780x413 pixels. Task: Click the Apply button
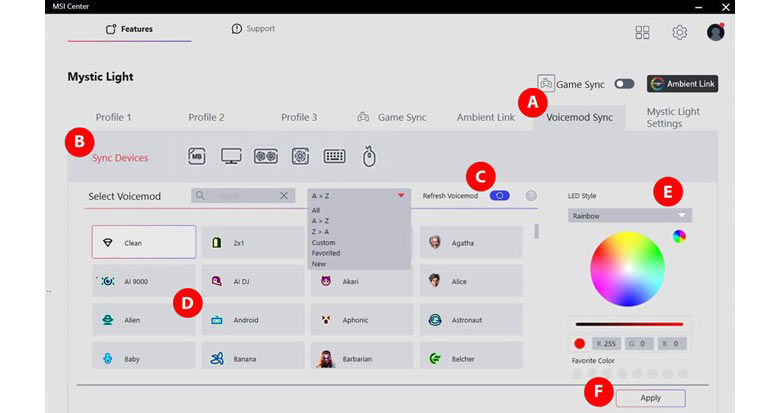point(651,398)
